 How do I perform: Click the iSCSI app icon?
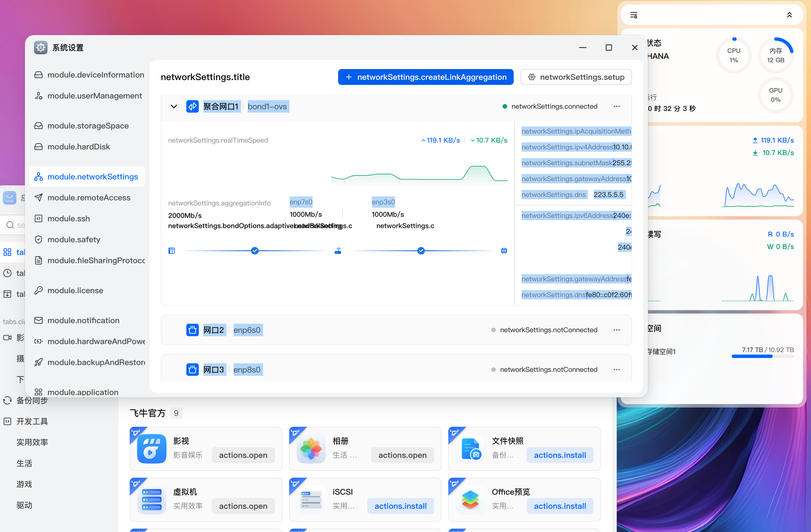pyautogui.click(x=311, y=500)
